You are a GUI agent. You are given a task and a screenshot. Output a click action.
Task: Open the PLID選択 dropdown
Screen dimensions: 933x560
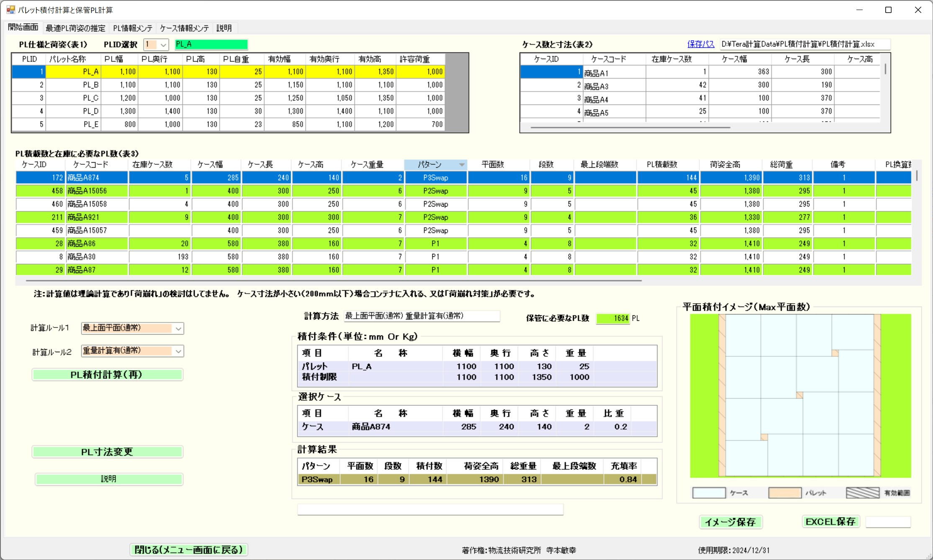163,44
